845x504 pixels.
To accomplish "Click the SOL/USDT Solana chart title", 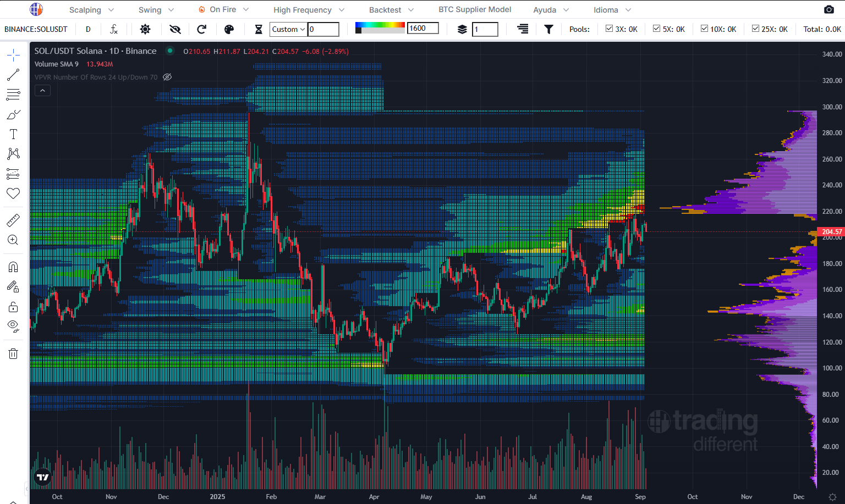I will coord(96,51).
